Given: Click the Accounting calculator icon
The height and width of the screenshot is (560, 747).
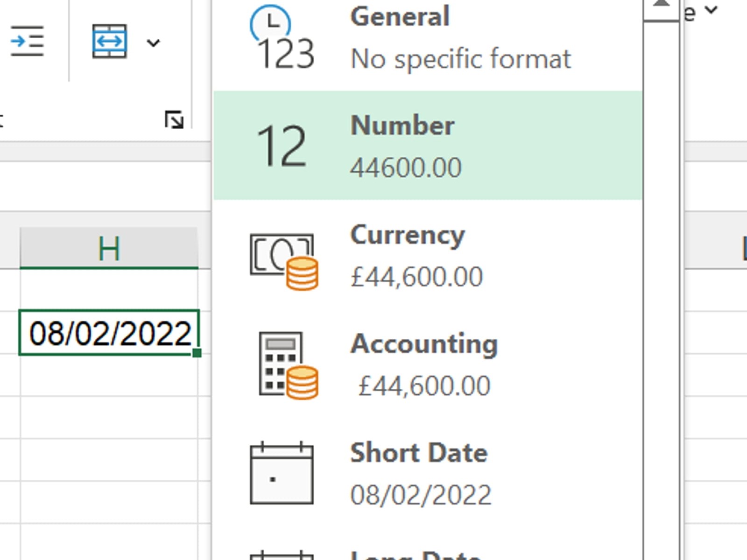Looking at the screenshot, I should click(288, 365).
